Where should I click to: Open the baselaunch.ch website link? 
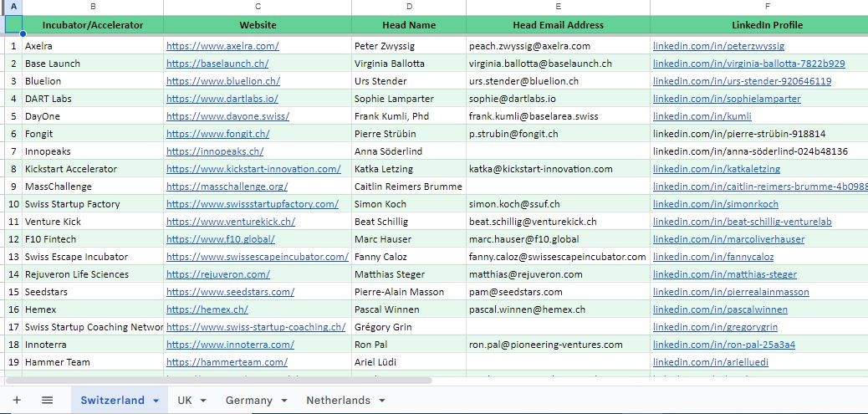pyautogui.click(x=217, y=64)
